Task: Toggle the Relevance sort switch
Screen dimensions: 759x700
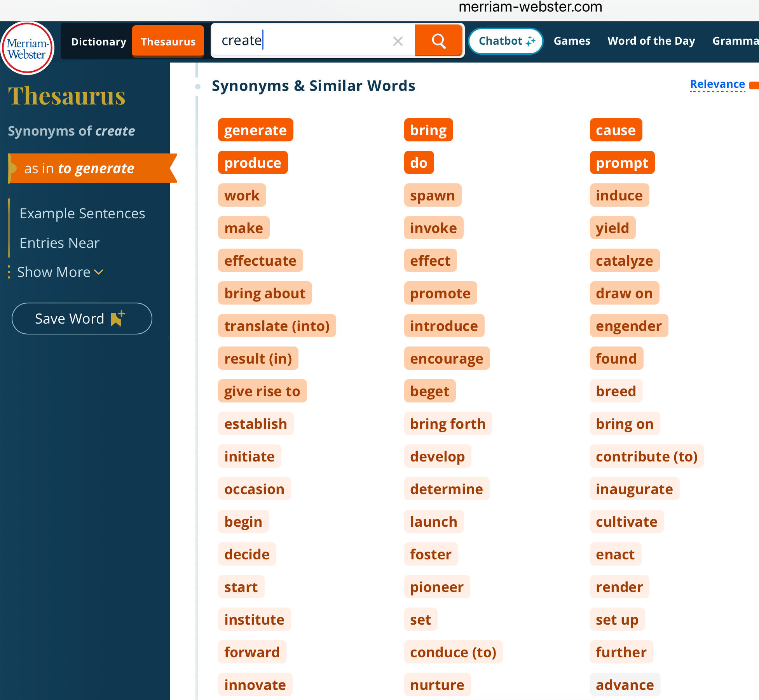Action: (754, 85)
